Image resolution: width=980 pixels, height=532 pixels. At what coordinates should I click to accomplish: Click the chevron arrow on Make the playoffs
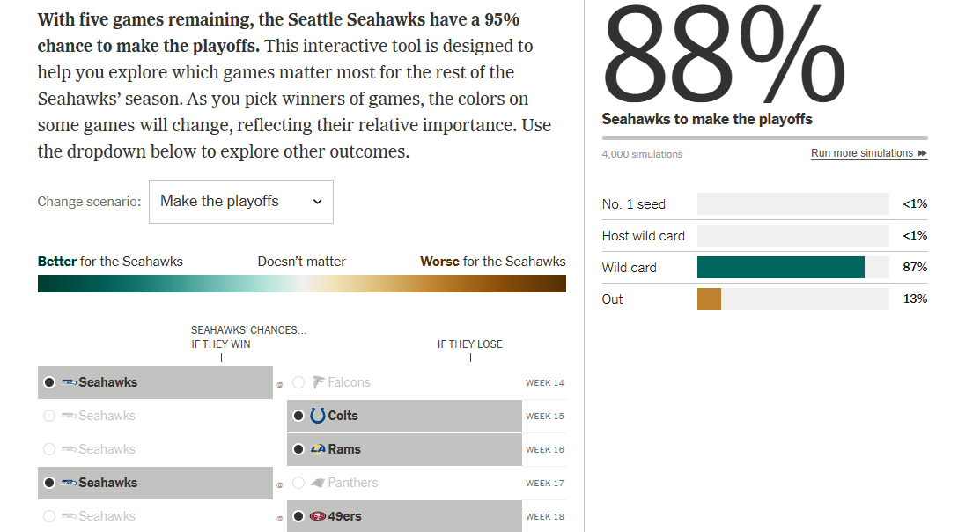(x=318, y=202)
